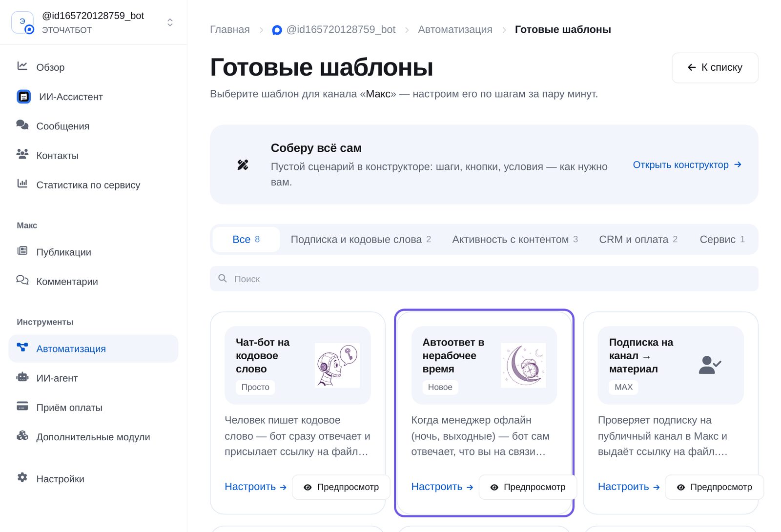Click the Приём оплаты card icon
The height and width of the screenshot is (532, 781).
pyautogui.click(x=22, y=406)
